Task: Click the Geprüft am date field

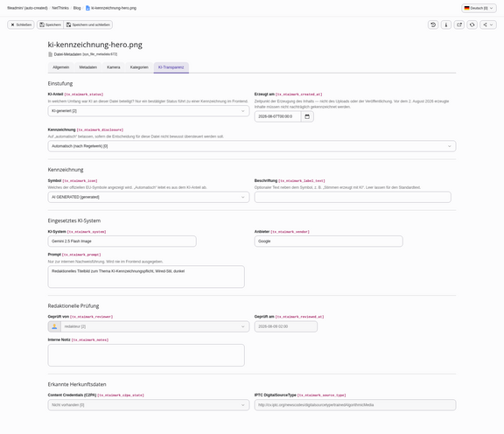Action: (x=286, y=326)
